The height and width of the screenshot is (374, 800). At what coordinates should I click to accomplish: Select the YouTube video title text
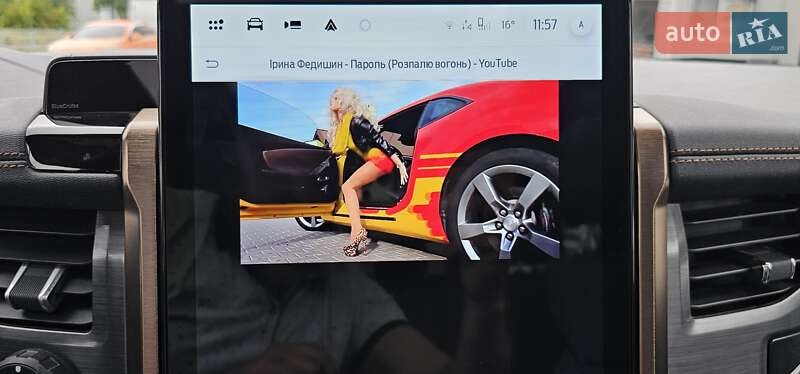393,64
